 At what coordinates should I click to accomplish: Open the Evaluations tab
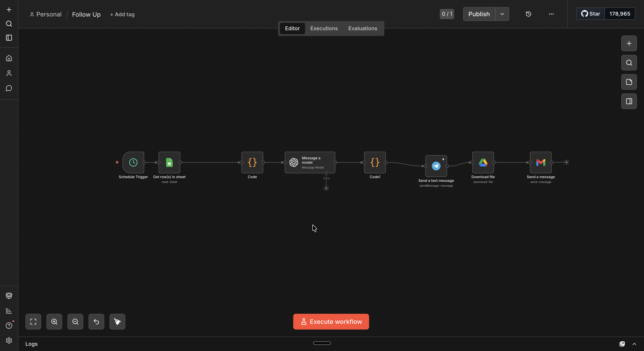[x=363, y=28]
